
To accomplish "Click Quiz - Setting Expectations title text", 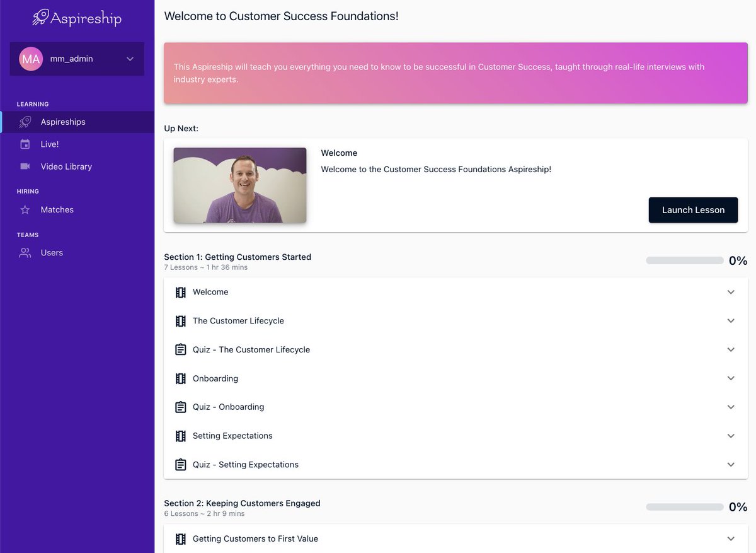I will tap(246, 465).
